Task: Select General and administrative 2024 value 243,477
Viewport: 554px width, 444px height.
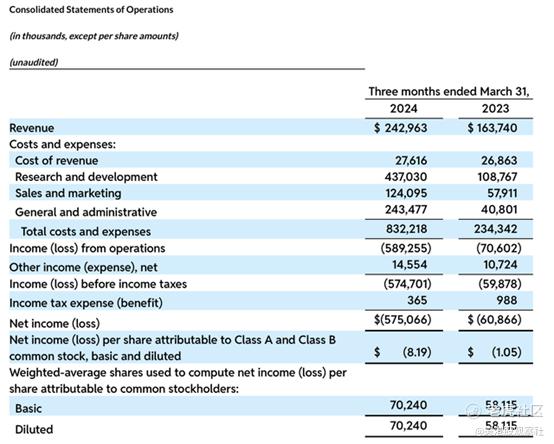Action: pos(406,209)
